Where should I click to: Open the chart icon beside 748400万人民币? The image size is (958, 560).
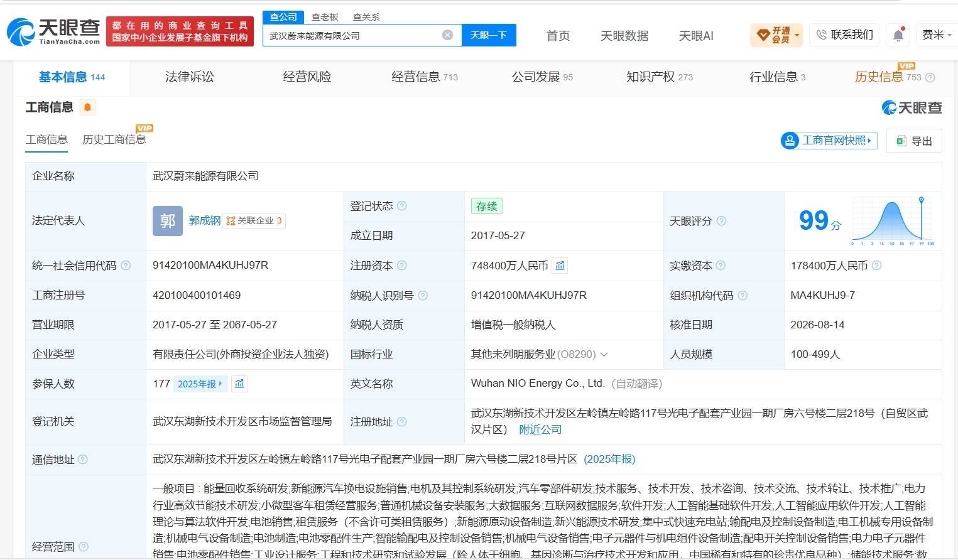pyautogui.click(x=560, y=266)
